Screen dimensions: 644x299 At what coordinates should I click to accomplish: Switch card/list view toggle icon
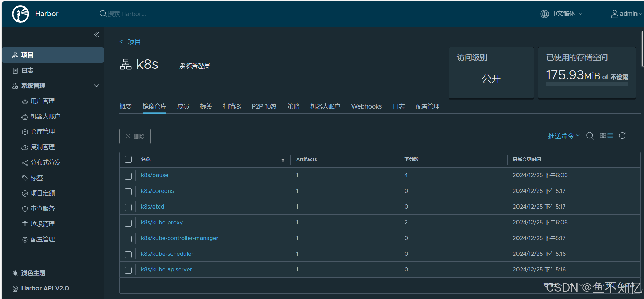[606, 136]
